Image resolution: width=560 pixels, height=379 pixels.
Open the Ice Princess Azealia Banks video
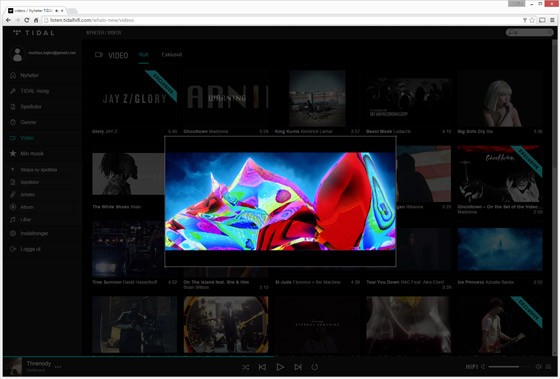(x=500, y=249)
